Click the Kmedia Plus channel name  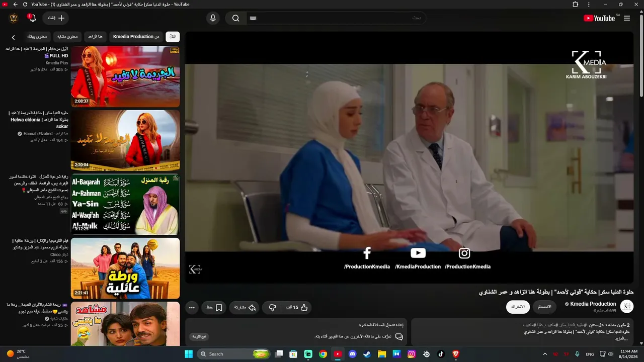(x=57, y=63)
